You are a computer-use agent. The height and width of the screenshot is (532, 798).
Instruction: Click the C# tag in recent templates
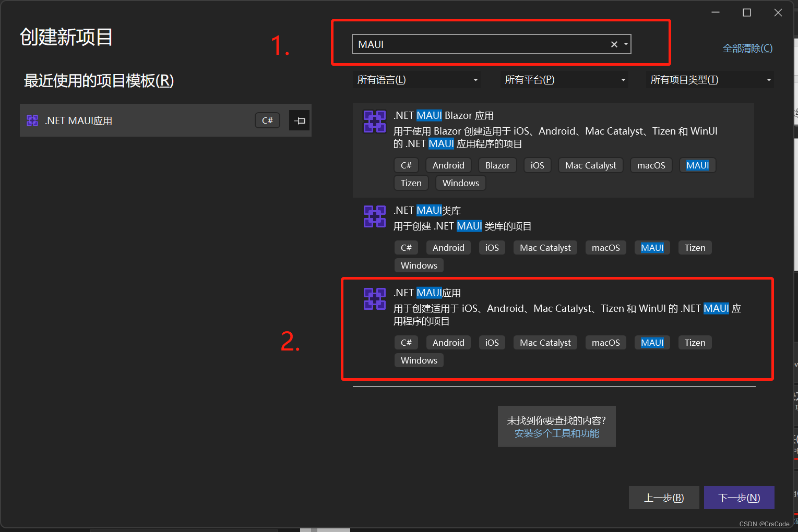[267, 120]
